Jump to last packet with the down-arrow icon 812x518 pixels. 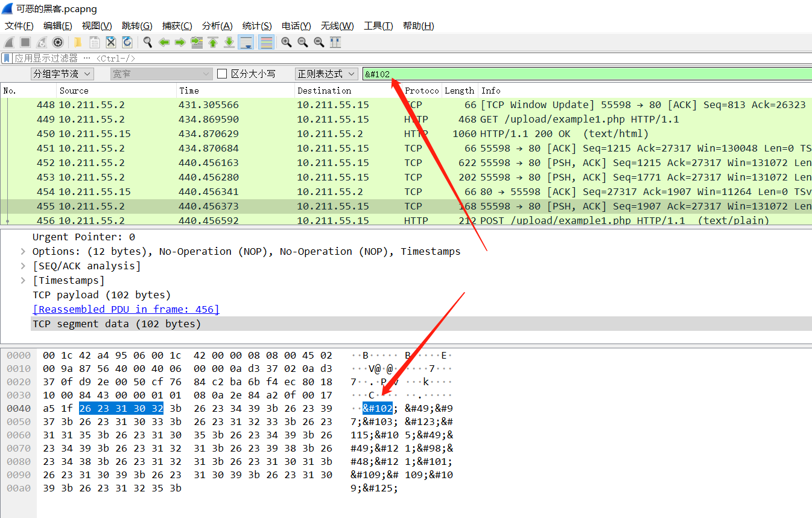coord(229,42)
